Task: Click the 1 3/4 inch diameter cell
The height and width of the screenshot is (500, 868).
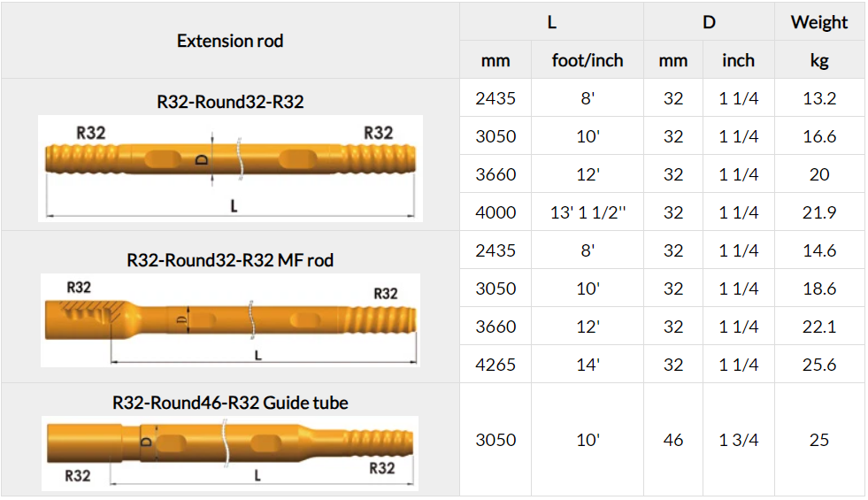Action: 738,440
